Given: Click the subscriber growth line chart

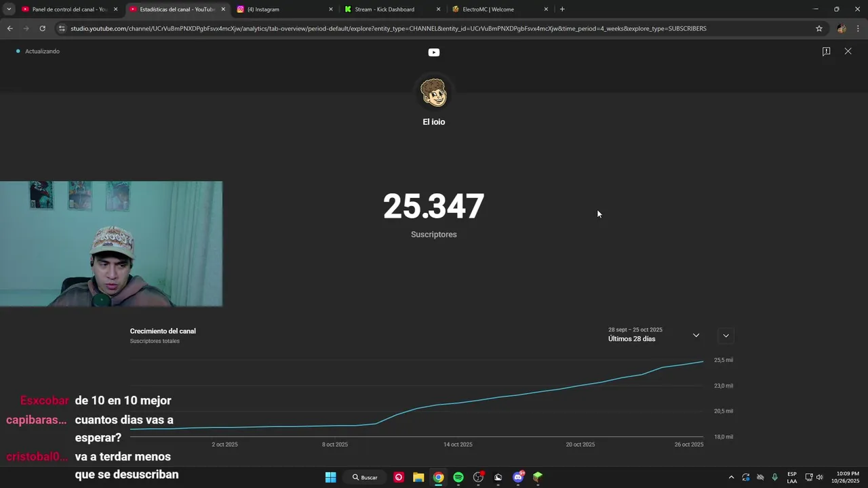Looking at the screenshot, I should point(417,399).
